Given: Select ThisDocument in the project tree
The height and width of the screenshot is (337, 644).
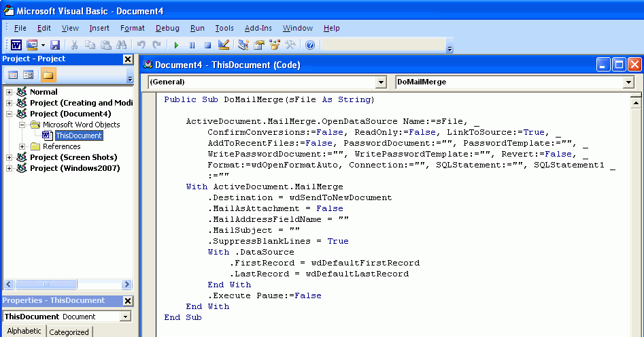Looking at the screenshot, I should click(x=78, y=135).
